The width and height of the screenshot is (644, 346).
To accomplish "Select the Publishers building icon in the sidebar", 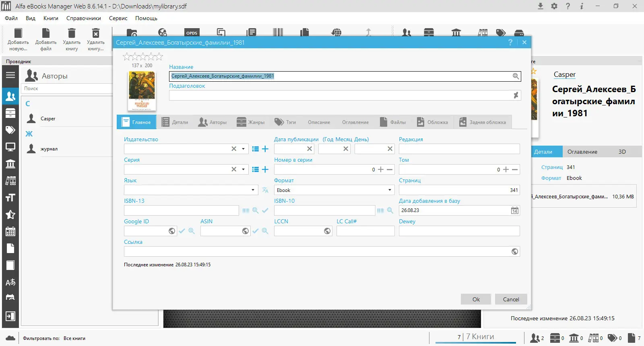I will (x=10, y=164).
